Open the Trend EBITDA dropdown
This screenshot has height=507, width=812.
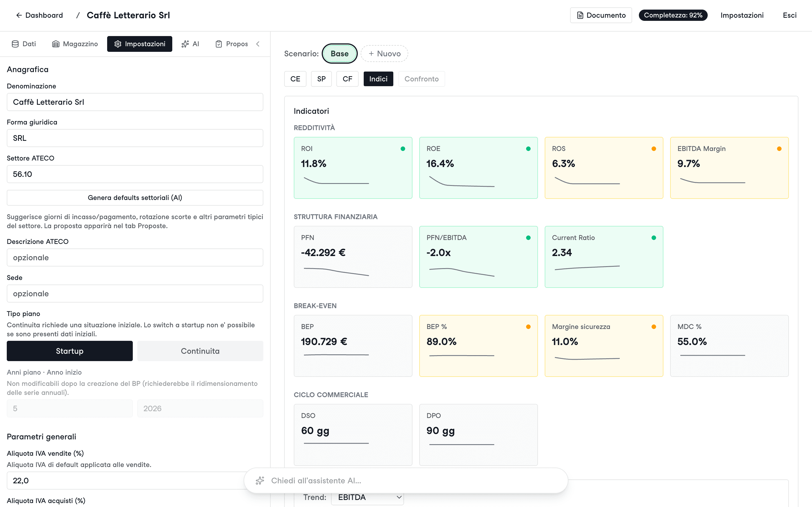point(367,497)
